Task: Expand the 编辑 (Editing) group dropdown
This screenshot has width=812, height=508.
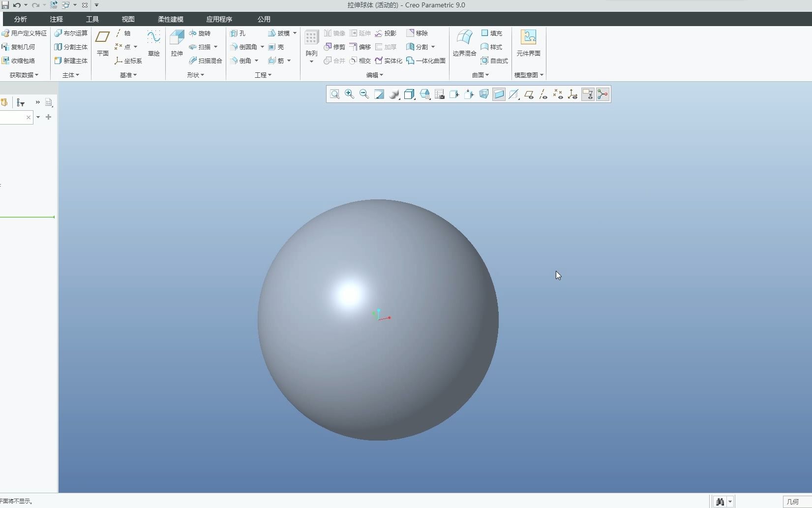Action: [374, 75]
